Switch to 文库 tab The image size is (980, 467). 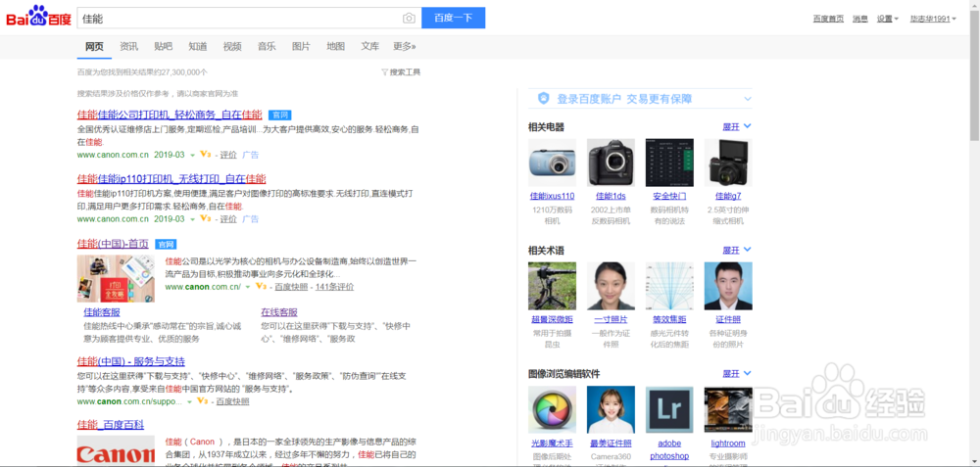(370, 46)
